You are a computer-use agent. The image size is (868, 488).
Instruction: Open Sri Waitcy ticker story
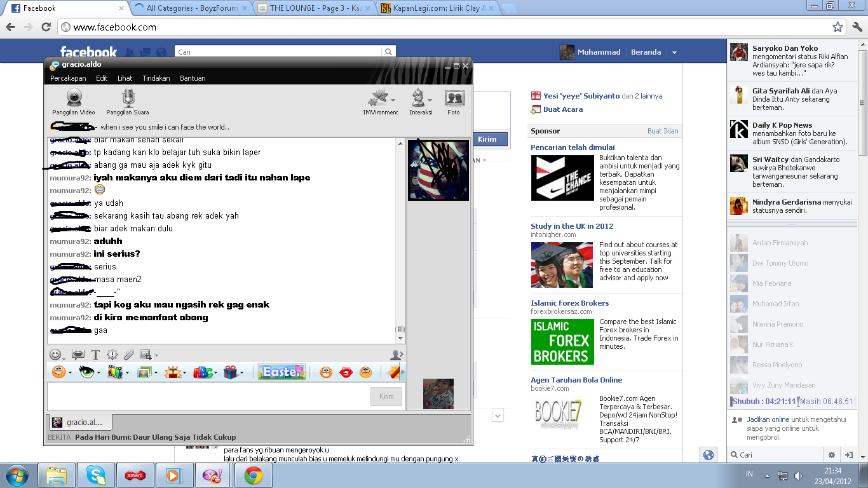tap(792, 172)
